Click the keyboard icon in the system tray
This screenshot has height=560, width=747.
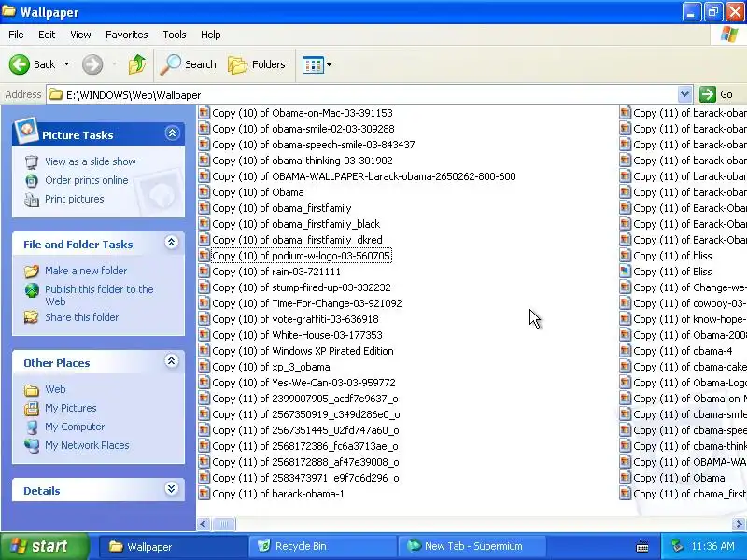click(642, 547)
